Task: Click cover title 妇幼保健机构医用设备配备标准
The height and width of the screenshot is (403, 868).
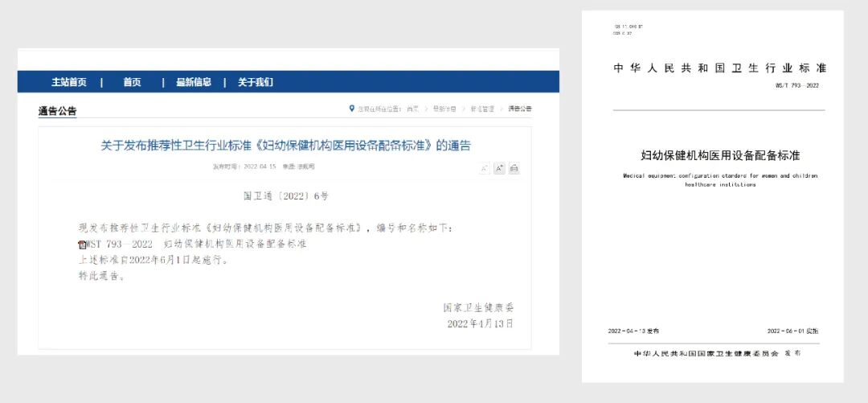Action: [x=720, y=155]
